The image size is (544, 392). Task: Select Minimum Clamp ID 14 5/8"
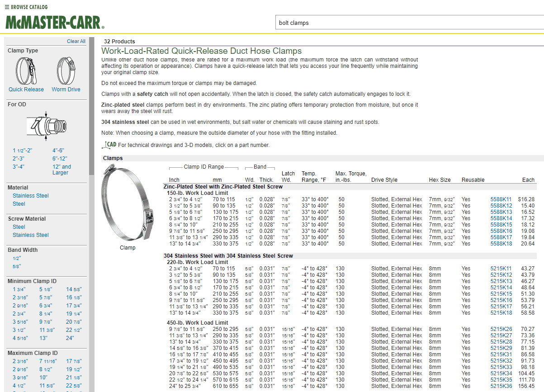74,289
